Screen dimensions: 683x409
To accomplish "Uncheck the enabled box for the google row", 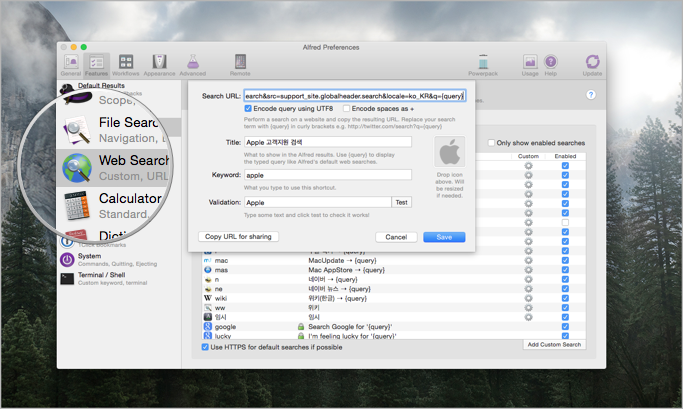I will coord(565,326).
